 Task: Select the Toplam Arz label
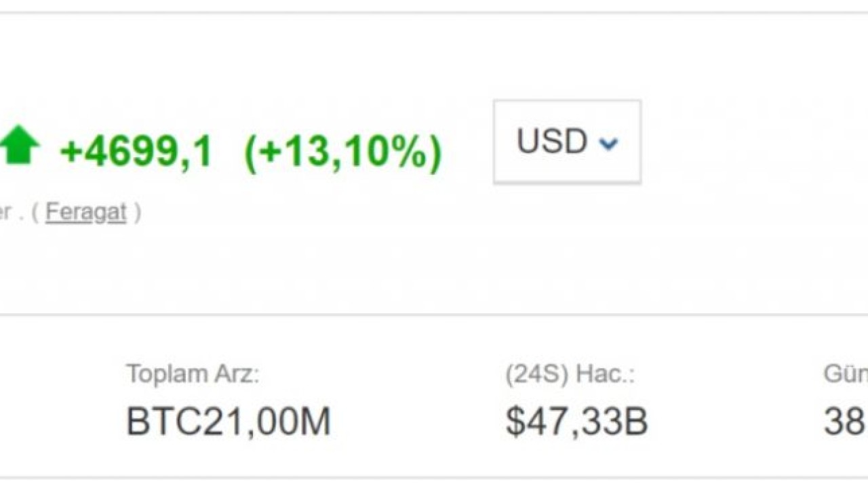193,373
